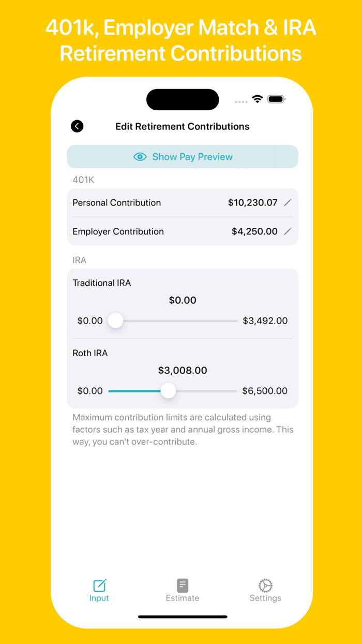Image resolution: width=362 pixels, height=644 pixels.
Task: Tap the $3,008.00 Roth IRA value
Action: [182, 370]
